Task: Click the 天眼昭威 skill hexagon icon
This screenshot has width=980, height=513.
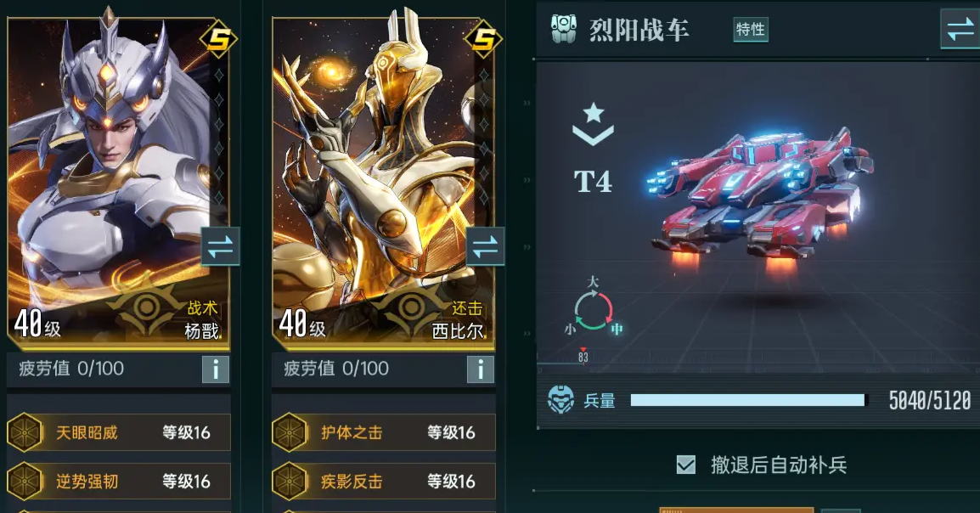Action: click(25, 432)
